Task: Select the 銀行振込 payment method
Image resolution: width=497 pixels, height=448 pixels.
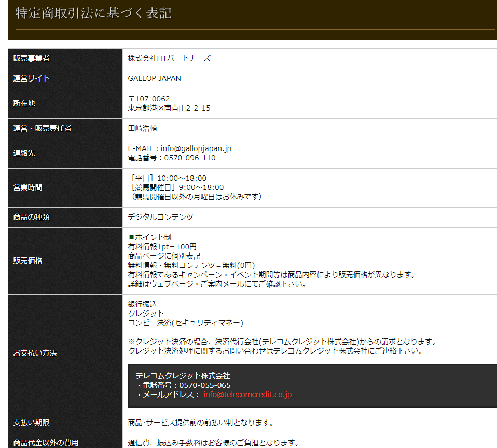Action: point(142,304)
